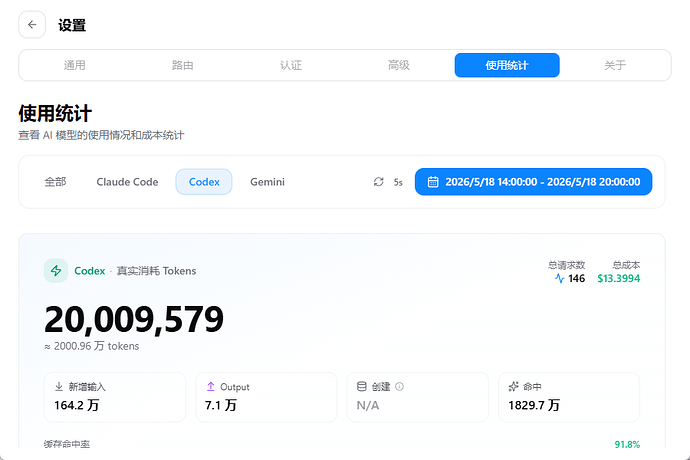Click the download icon beside 新增输入

[59, 386]
